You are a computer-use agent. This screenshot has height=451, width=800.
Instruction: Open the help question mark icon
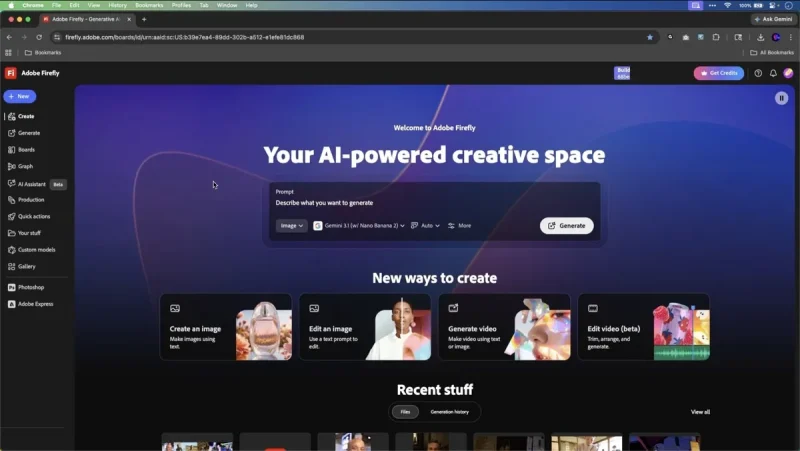click(758, 73)
